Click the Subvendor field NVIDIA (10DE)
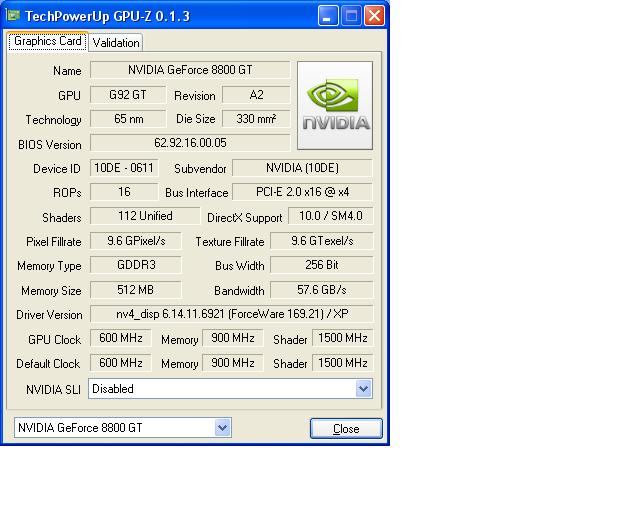This screenshot has height=512, width=640. (302, 168)
